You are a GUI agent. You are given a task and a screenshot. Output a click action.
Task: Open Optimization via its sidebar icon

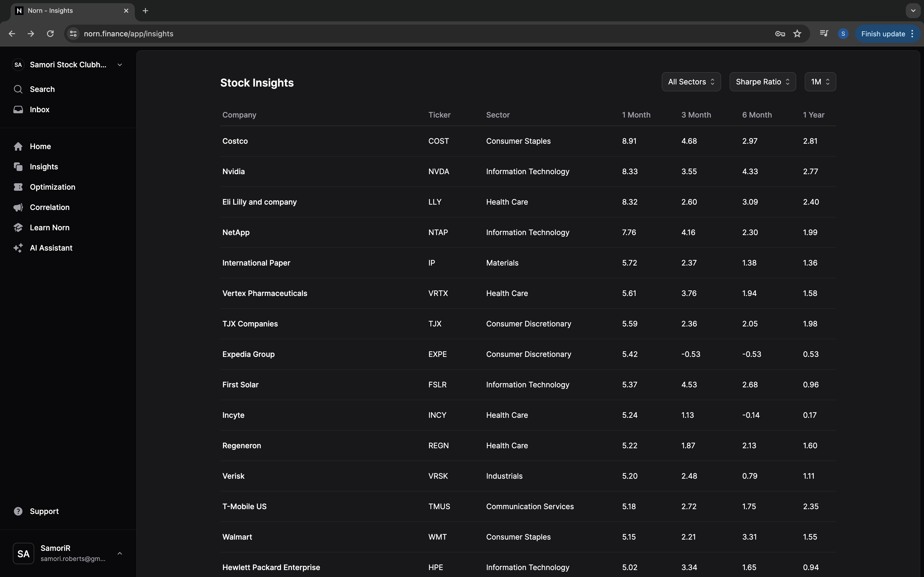[18, 187]
